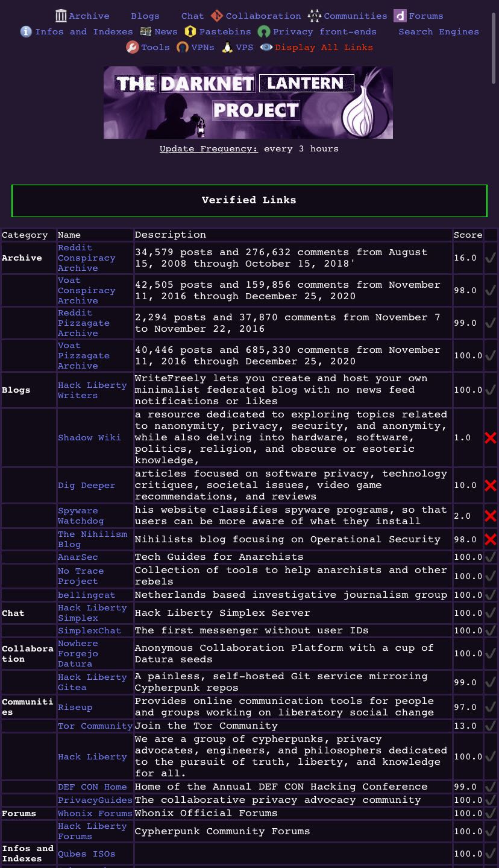Click the purple 'd' Forums icon
This screenshot has height=868, width=499.
pos(400,16)
